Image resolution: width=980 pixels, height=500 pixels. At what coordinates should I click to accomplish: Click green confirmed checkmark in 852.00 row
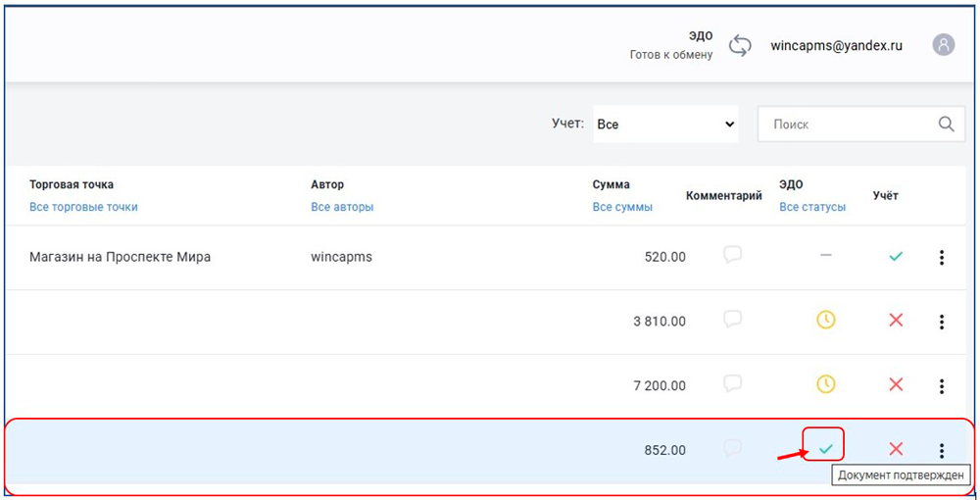(826, 449)
